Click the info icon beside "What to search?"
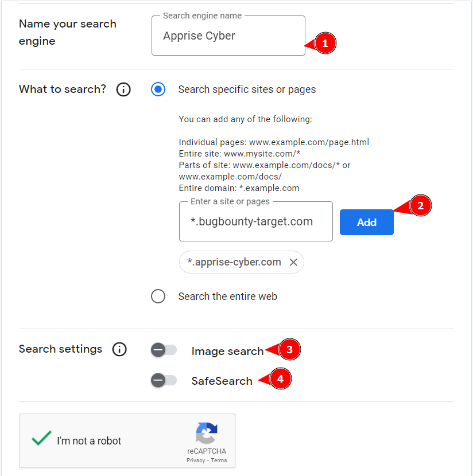Viewport: 473px width, 476px height. pyautogui.click(x=123, y=89)
